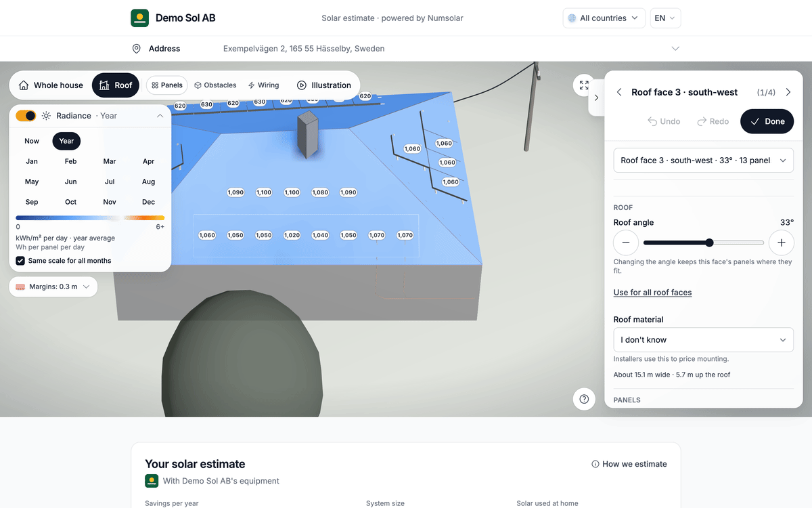Image resolution: width=812 pixels, height=508 pixels.
Task: Switch to the Obstacles tab
Action: pyautogui.click(x=215, y=85)
